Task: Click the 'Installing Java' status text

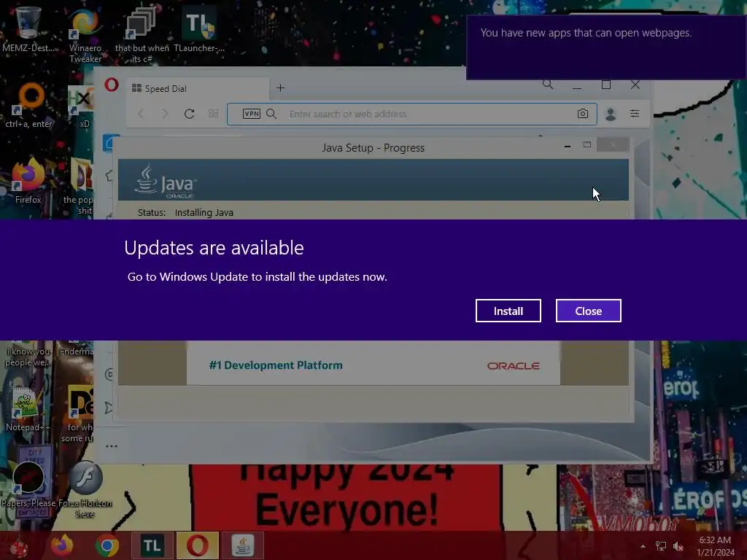Action: (204, 213)
